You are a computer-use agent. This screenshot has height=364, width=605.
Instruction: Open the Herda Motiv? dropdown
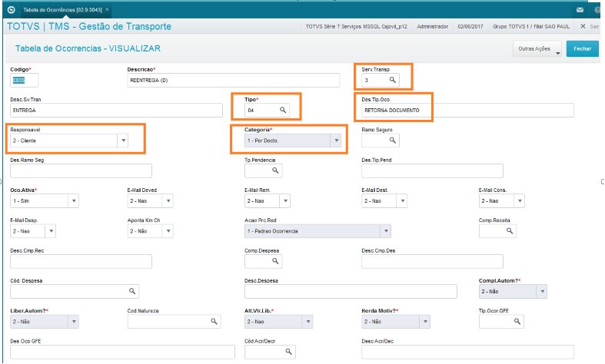[x=425, y=322]
